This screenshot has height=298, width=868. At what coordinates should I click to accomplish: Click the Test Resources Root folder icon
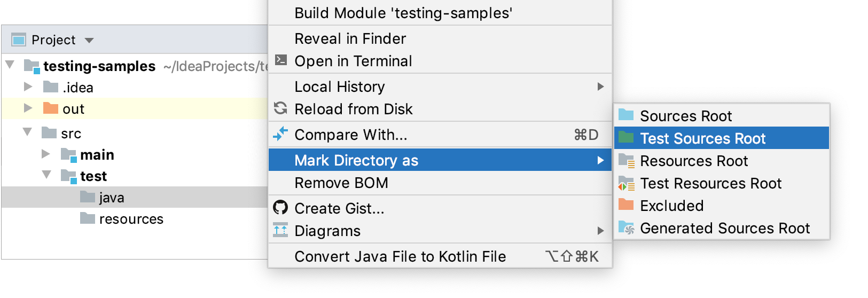click(x=626, y=183)
